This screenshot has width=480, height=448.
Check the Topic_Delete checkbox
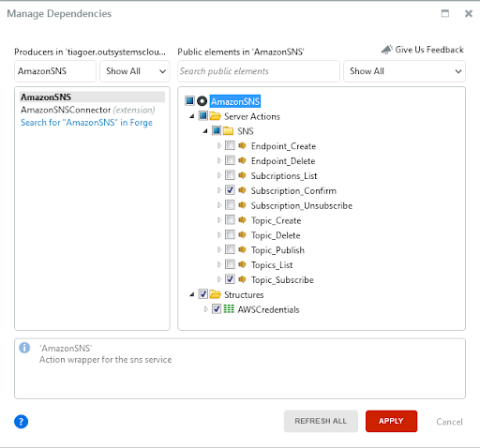pyautogui.click(x=230, y=234)
